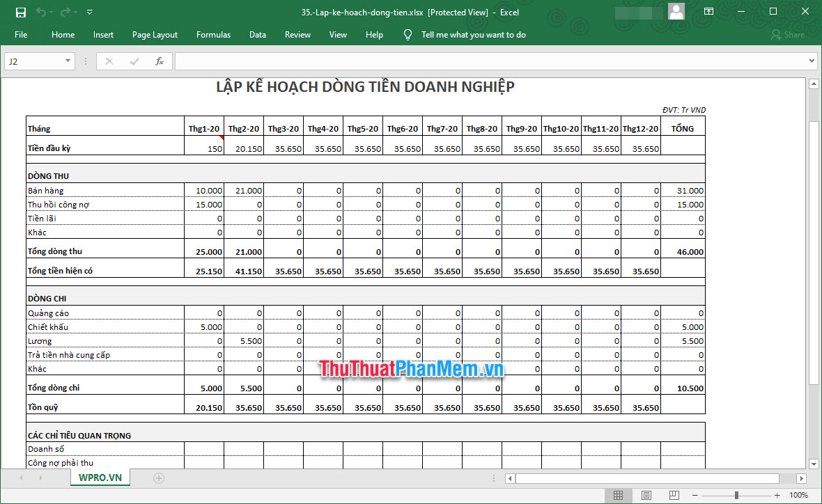Click the Share button

[x=789, y=34]
